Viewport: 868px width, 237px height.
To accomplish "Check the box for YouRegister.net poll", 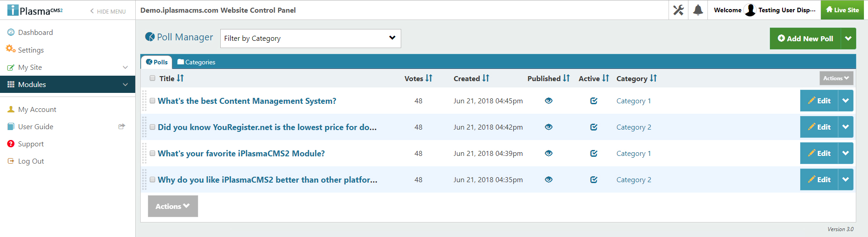I will (152, 127).
